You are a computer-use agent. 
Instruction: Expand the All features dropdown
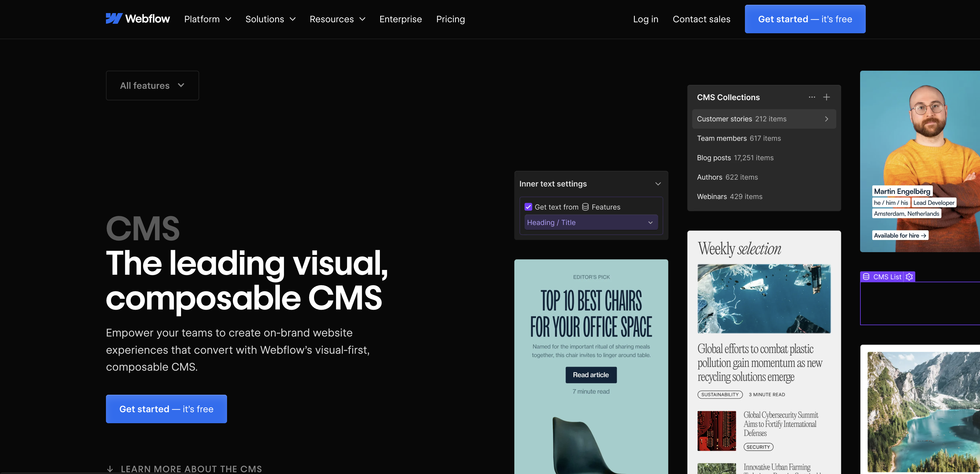click(152, 85)
